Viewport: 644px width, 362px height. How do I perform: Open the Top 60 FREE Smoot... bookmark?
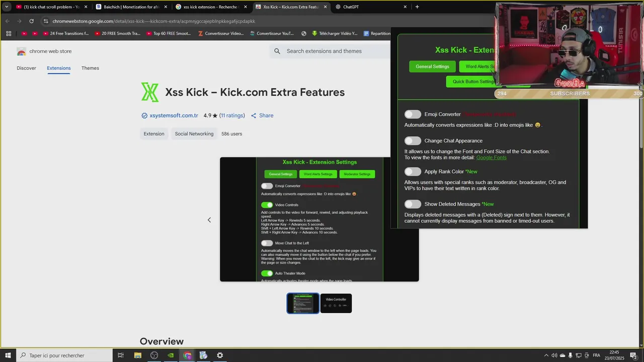(169, 34)
